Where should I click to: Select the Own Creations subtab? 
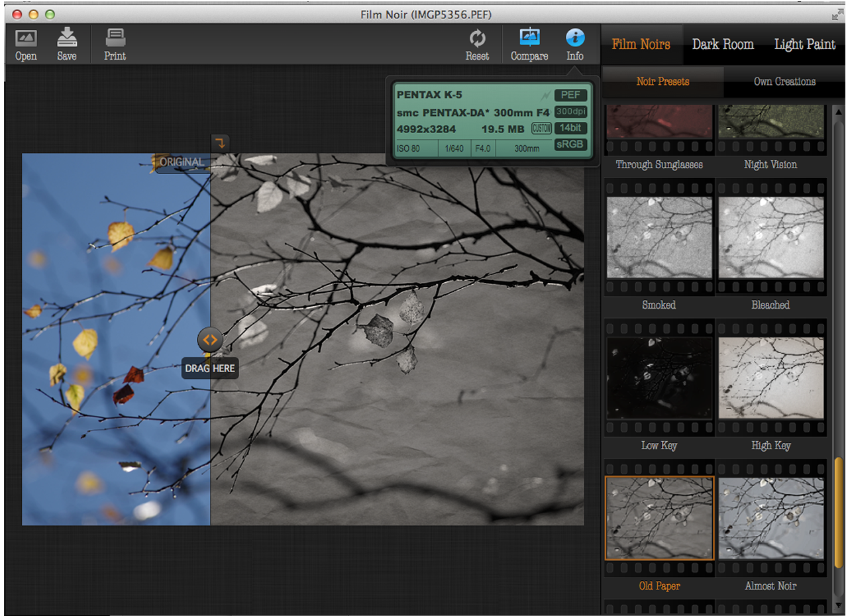784,81
